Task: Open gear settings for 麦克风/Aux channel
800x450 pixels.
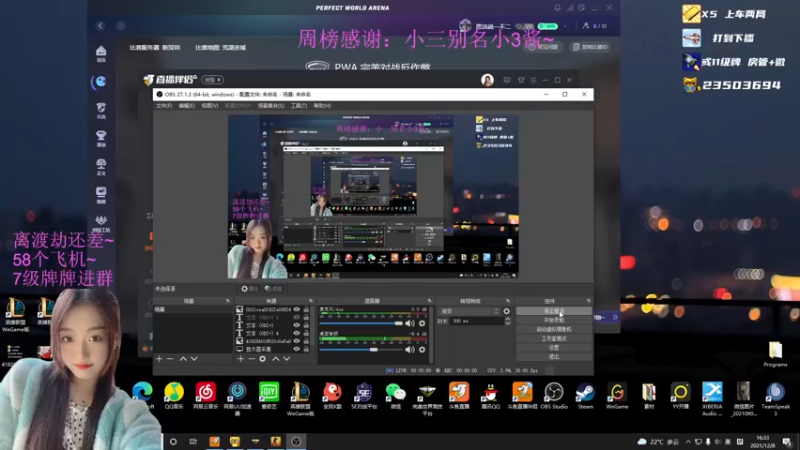Action: coord(422,323)
